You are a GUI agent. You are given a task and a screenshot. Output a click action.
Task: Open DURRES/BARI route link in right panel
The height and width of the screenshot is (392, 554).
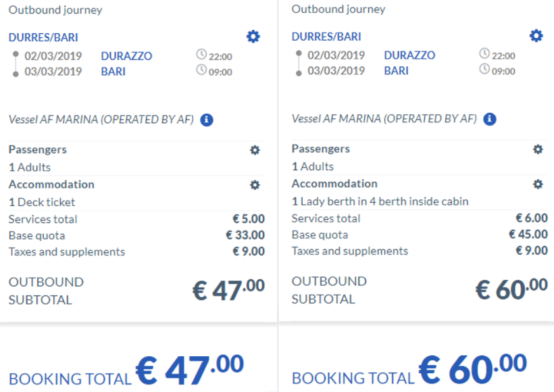pyautogui.click(x=326, y=36)
